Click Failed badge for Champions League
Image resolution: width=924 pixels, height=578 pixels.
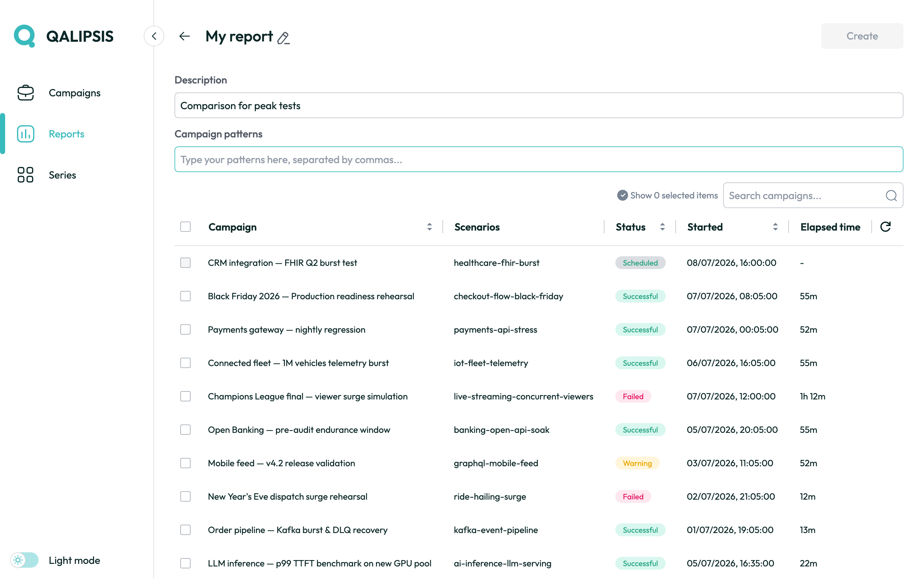(633, 396)
